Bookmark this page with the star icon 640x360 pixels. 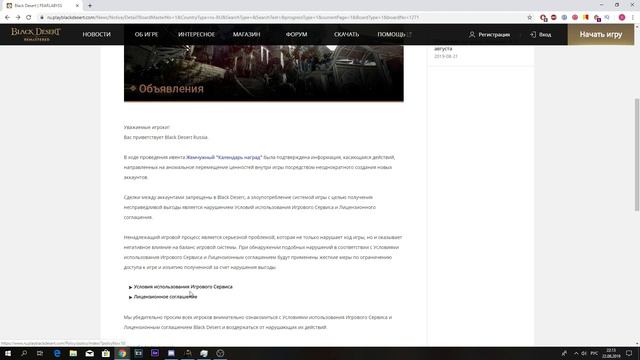tap(530, 18)
